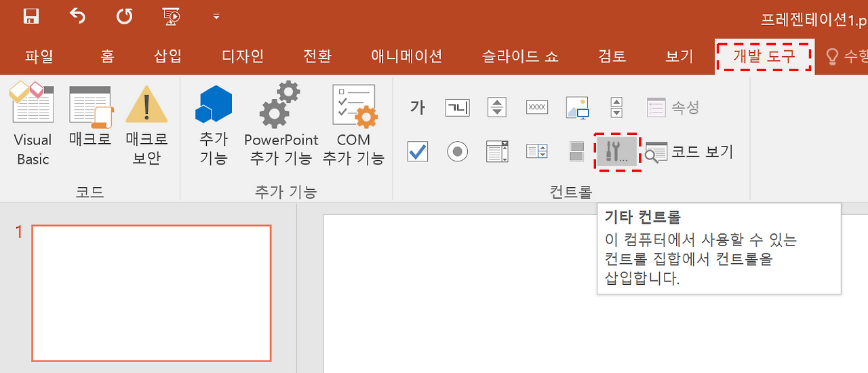Click the 기타 컨트롤 (more controls) icon
868x373 pixels.
point(617,152)
